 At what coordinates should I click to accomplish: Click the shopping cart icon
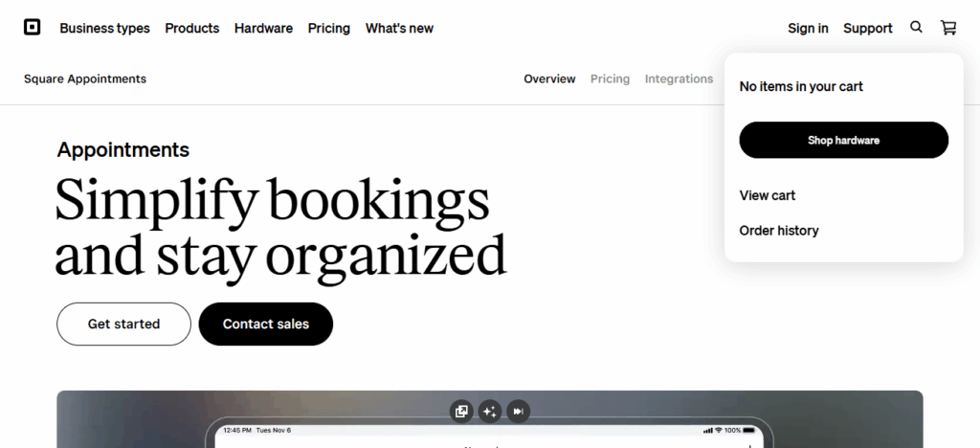(x=948, y=28)
